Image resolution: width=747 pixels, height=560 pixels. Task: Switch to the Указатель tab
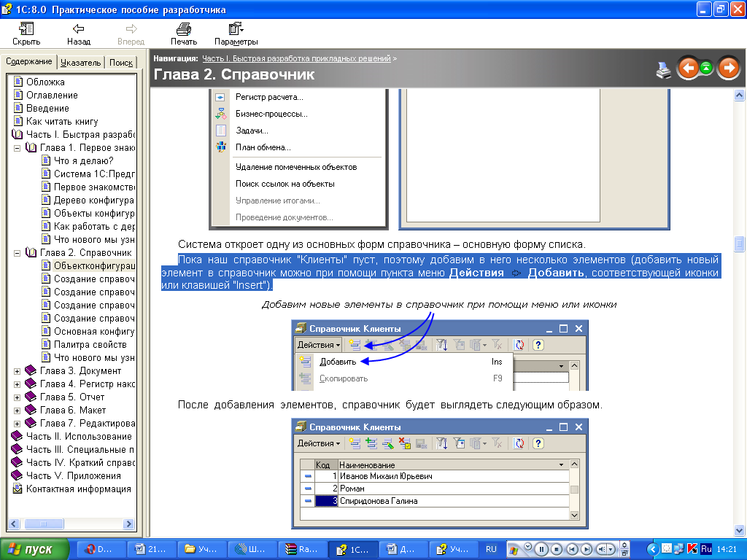80,63
